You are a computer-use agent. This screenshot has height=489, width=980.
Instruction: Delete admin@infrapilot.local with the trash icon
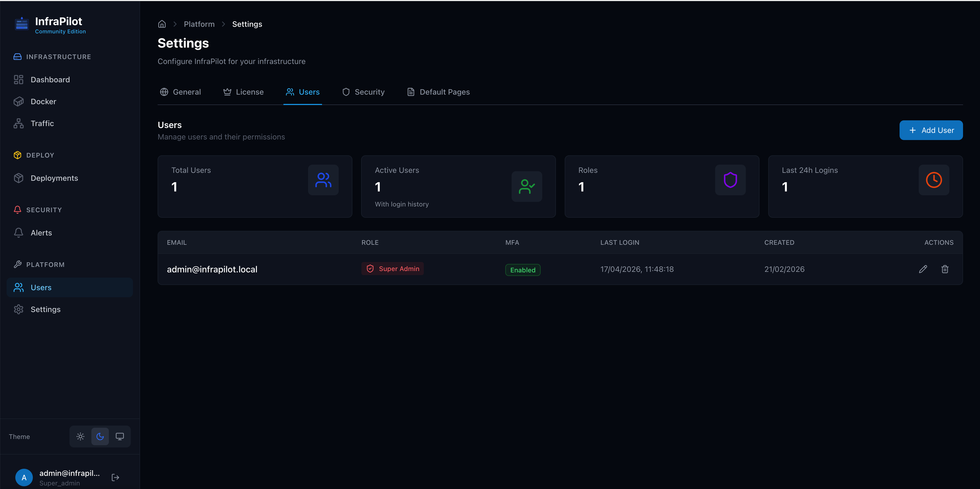945,269
